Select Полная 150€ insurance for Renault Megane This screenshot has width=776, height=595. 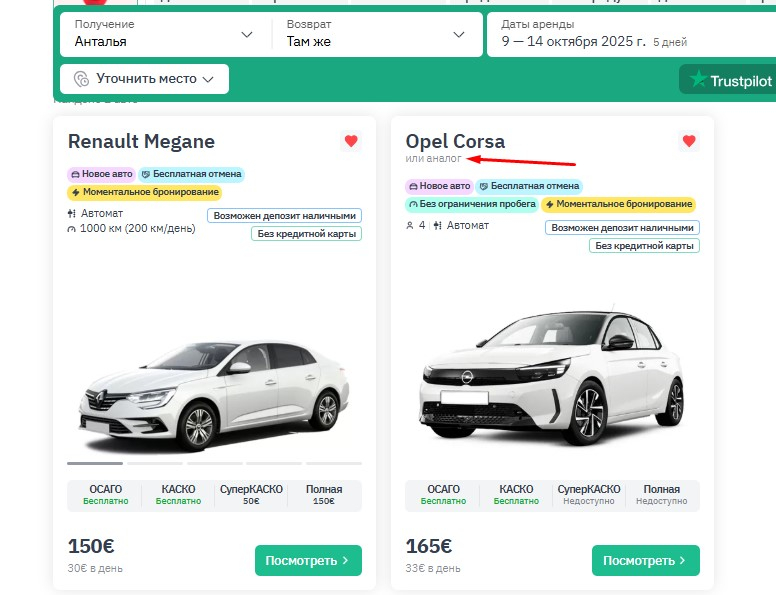pos(325,495)
